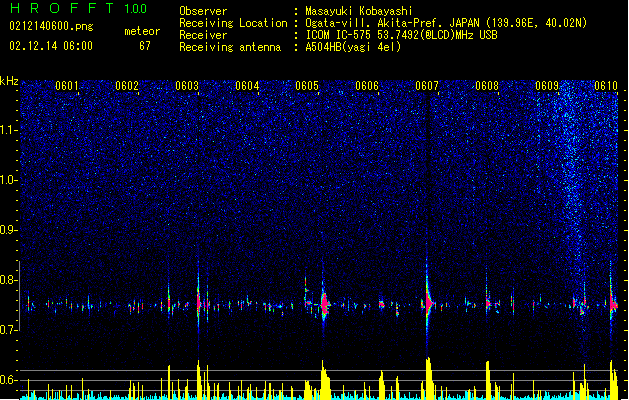629x400 pixels.
Task: Click the 0602 time marker
Action: click(x=127, y=86)
